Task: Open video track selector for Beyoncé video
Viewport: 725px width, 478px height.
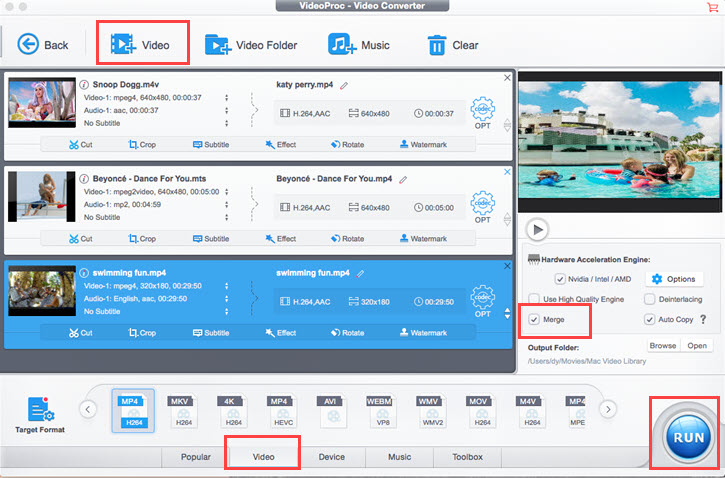Action: pyautogui.click(x=227, y=192)
